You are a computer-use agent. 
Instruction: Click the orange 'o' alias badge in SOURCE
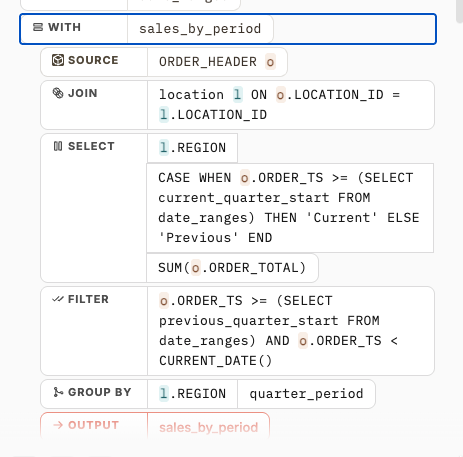(270, 62)
